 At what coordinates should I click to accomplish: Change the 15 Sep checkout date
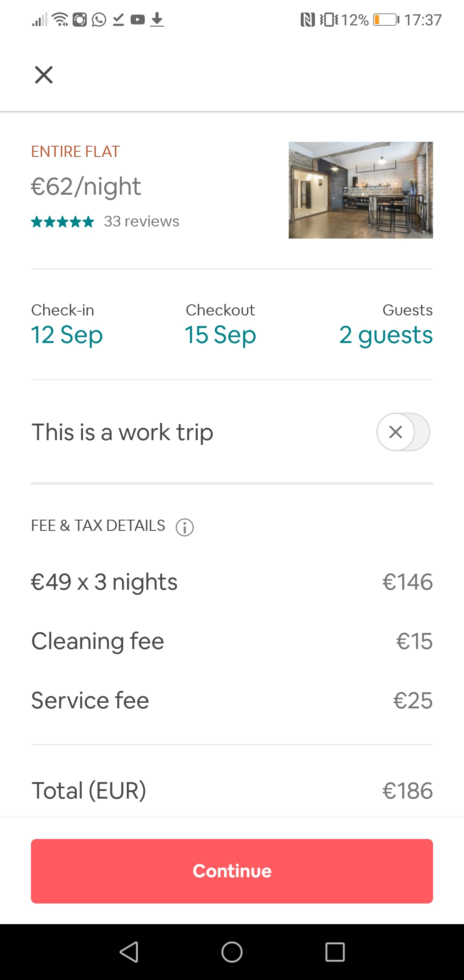220,334
